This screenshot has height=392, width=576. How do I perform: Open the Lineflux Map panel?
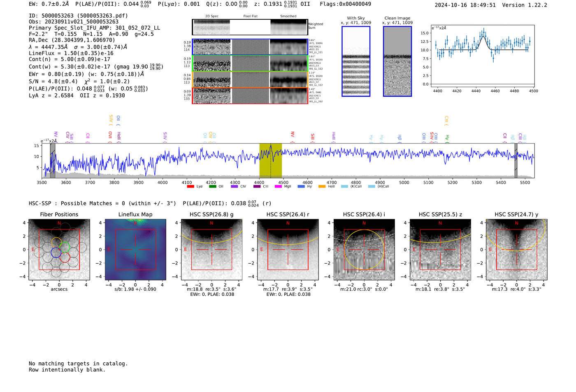pyautogui.click(x=135, y=250)
